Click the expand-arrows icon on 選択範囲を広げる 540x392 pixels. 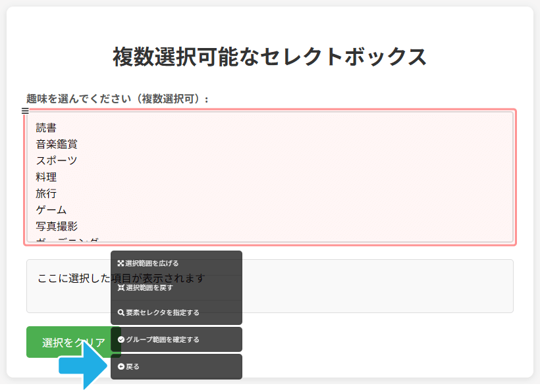(121, 262)
